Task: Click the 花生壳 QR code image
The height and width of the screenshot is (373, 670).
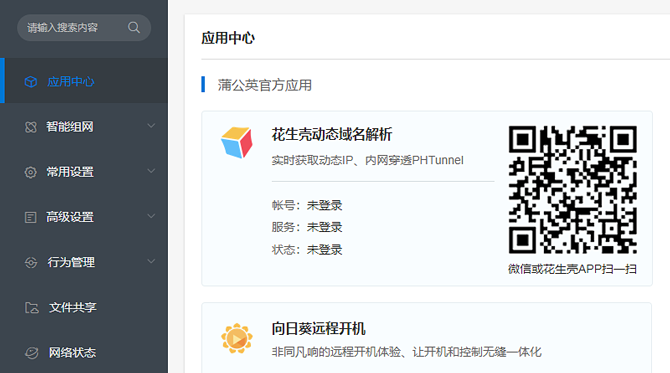Action: click(573, 190)
